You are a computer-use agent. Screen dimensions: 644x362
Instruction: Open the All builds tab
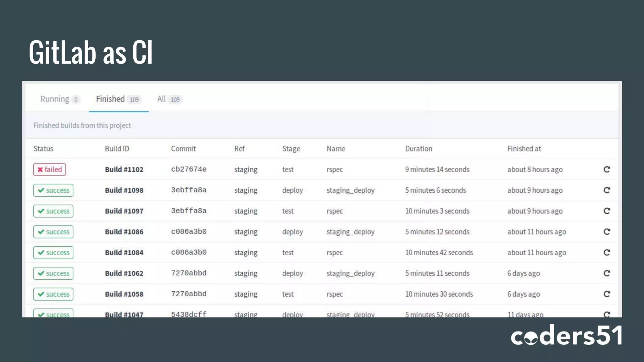tap(169, 99)
